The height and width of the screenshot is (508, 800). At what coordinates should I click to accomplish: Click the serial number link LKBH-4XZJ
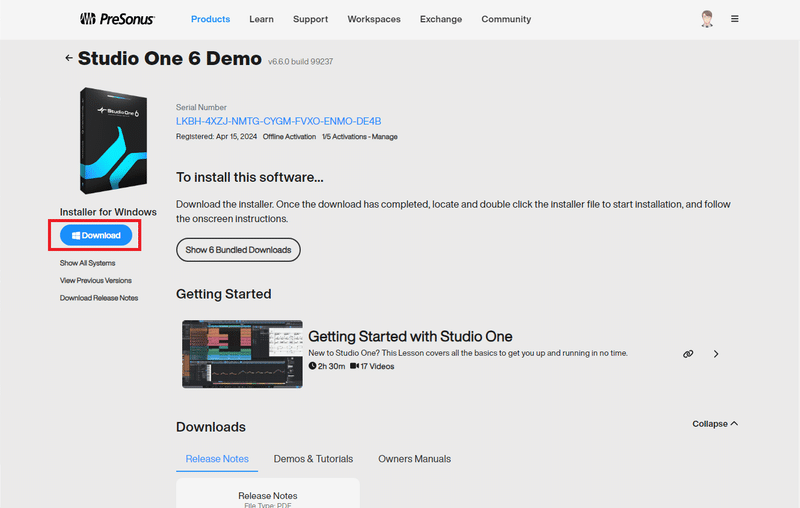(279, 121)
